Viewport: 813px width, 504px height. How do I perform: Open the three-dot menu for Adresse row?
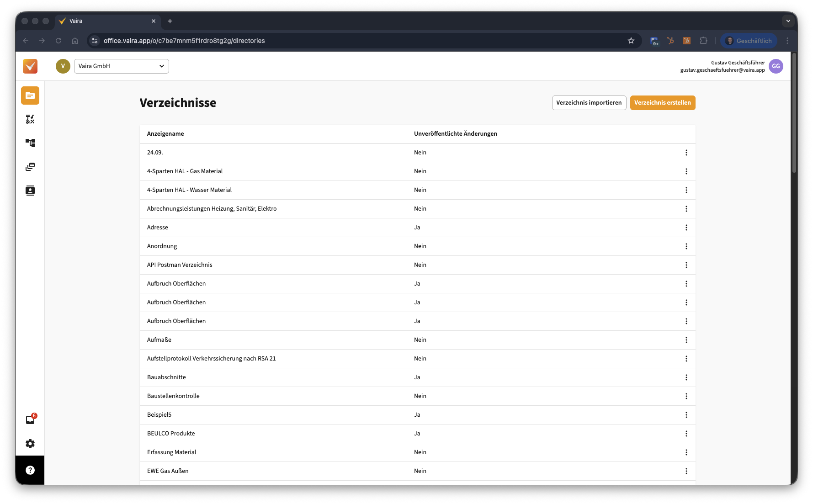click(x=686, y=228)
